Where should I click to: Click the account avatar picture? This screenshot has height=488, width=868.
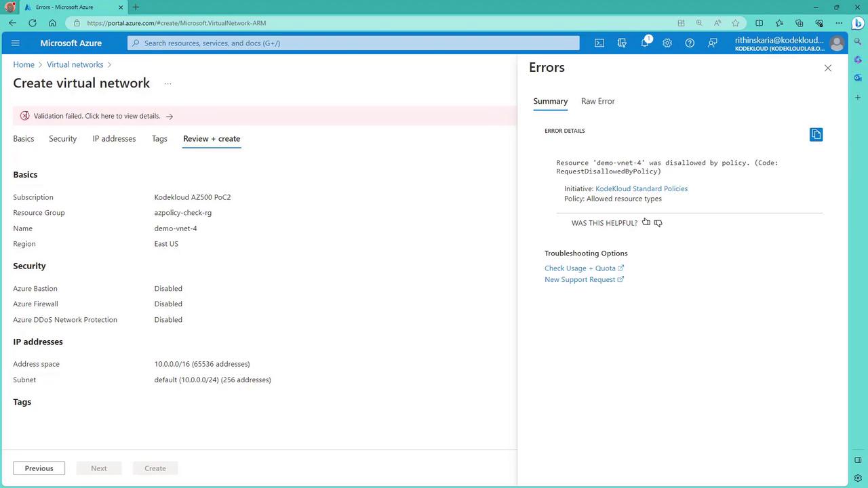(x=837, y=43)
